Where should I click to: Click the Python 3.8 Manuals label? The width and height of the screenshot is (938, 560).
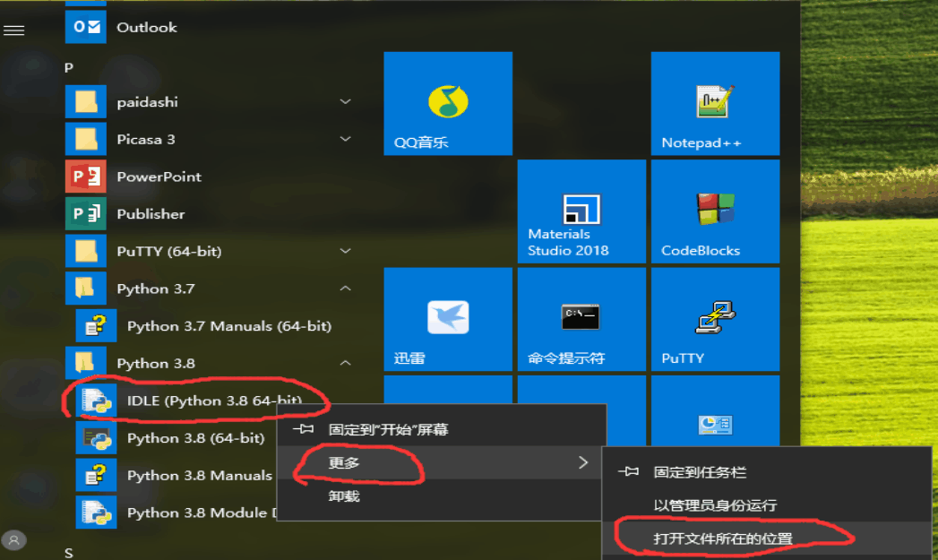coord(199,475)
